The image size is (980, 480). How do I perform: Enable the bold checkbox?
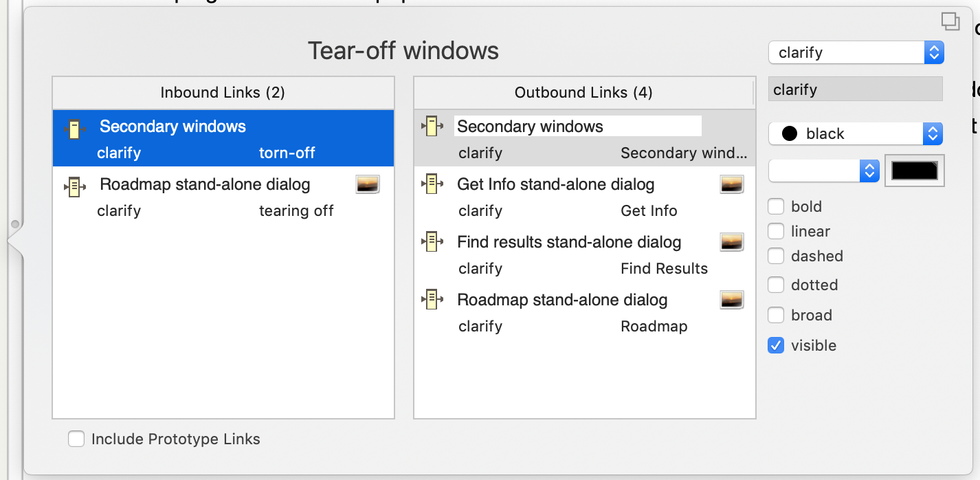coord(776,206)
